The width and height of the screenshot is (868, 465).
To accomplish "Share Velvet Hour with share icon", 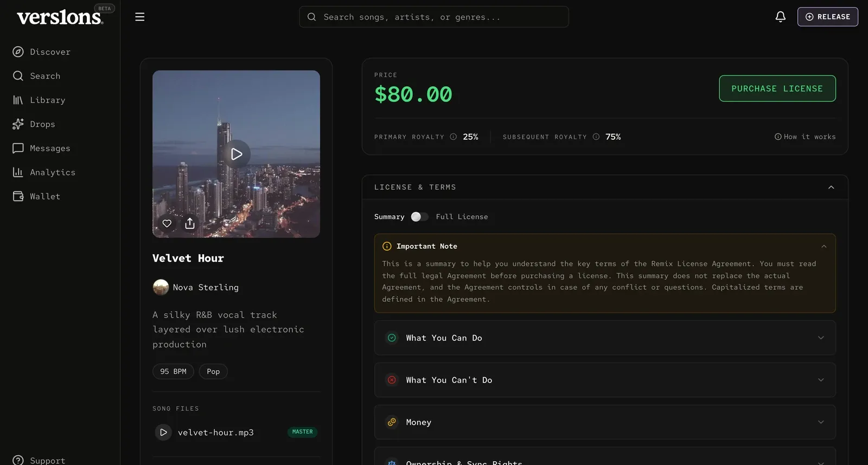I will (190, 223).
